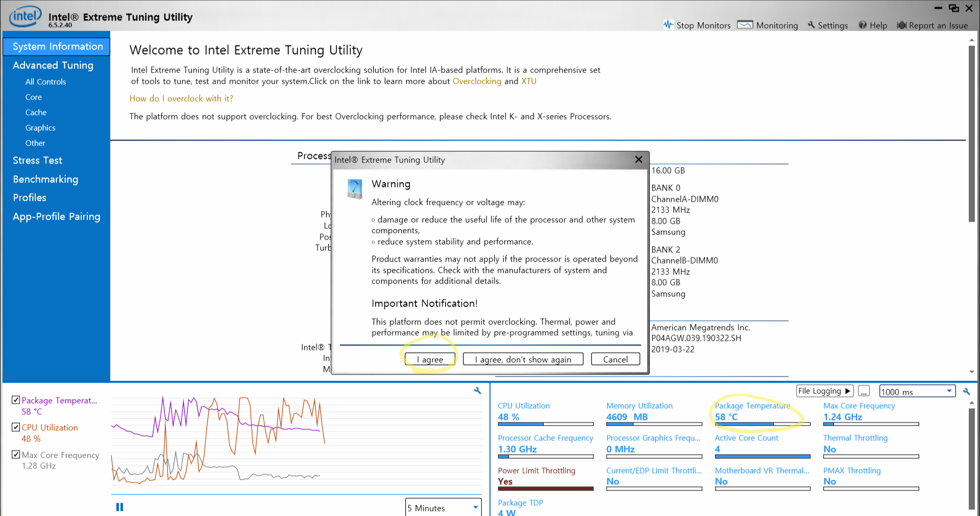Screen dimensions: 980x516
Task: Select Other tuning sub-item
Action: pos(35,143)
